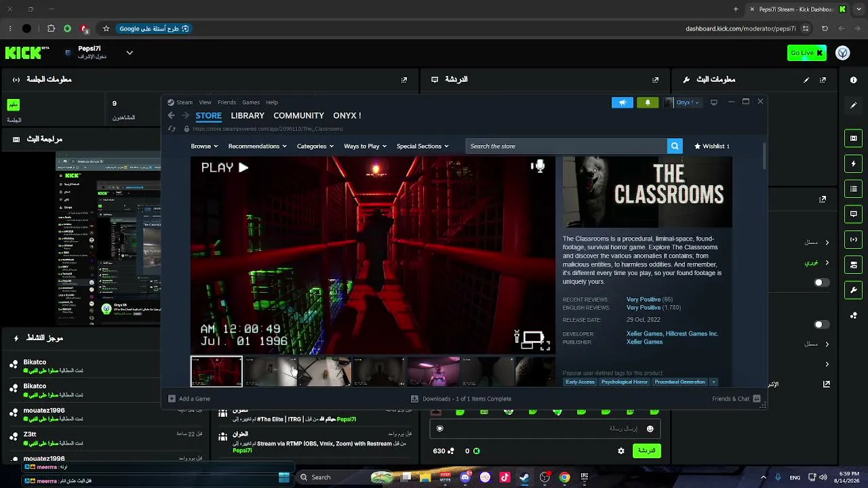
Task: Open the wrench tools sidebar icon
Action: pyautogui.click(x=854, y=290)
